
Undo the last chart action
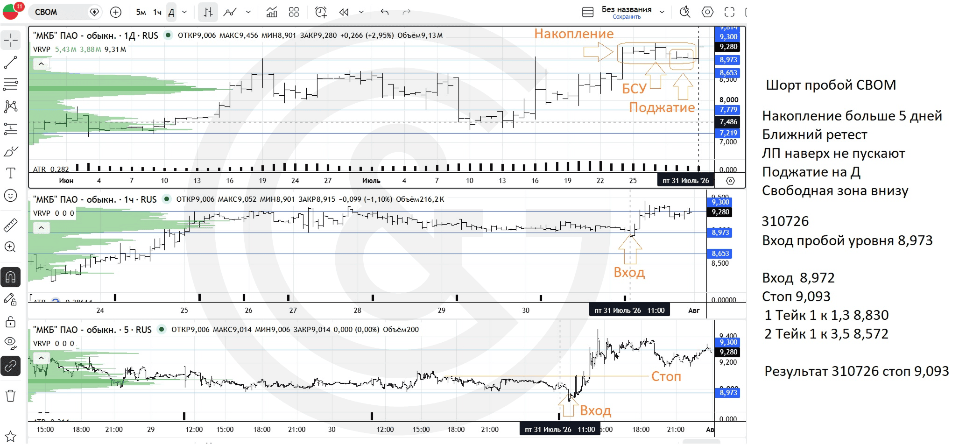385,12
